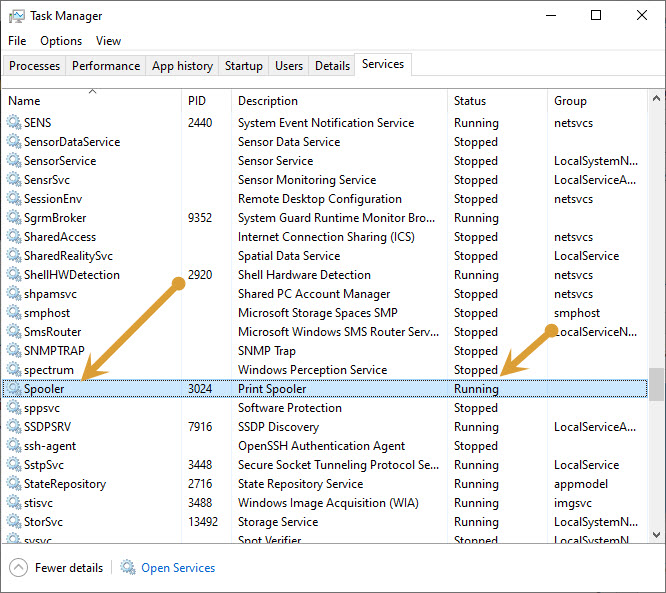Image resolution: width=666 pixels, height=593 pixels.
Task: Click the gear icon beside stisvc
Action: pyautogui.click(x=14, y=503)
